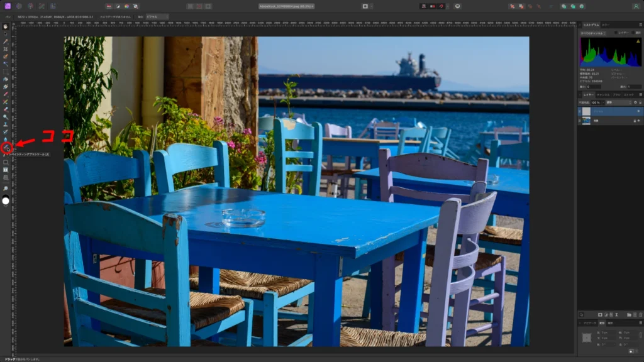Click the Text tool icon
644x362 pixels.
[6, 170]
